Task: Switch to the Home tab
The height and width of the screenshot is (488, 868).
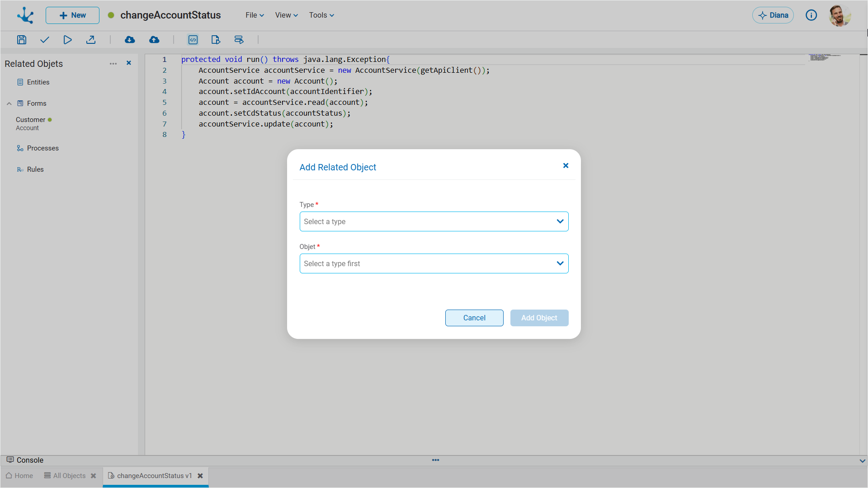Action: pyautogui.click(x=19, y=476)
